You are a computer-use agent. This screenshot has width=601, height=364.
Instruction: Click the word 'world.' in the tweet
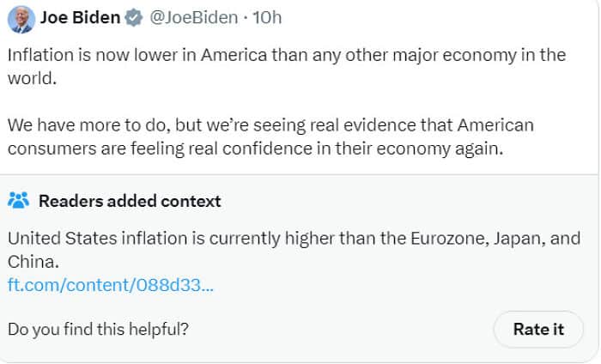pyautogui.click(x=33, y=78)
